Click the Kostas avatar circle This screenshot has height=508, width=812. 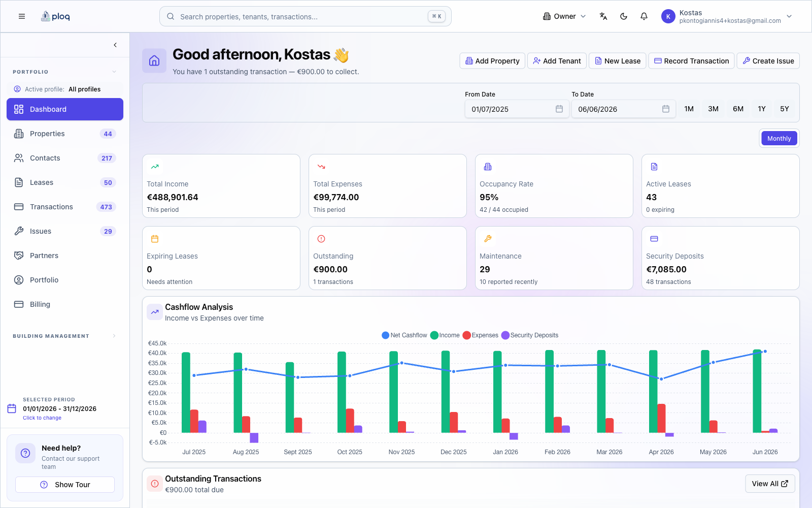(x=668, y=16)
